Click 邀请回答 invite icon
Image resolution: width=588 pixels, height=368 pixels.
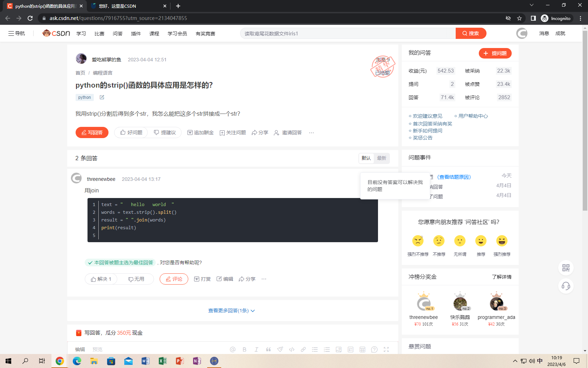coord(288,132)
